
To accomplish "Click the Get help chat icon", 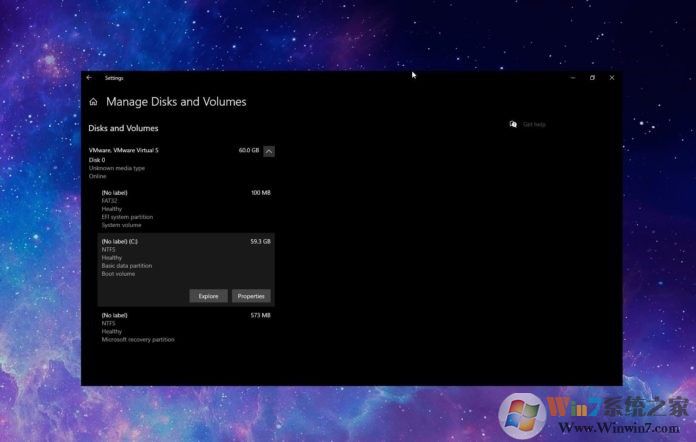I will click(x=513, y=124).
